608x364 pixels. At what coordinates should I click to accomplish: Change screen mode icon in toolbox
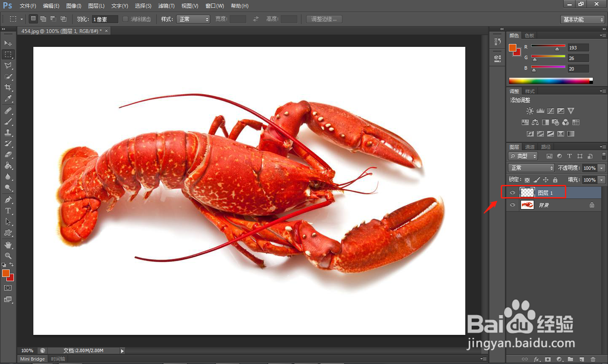pyautogui.click(x=8, y=299)
